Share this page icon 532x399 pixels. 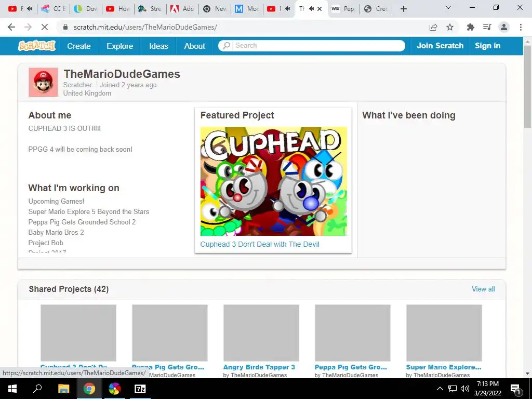pos(433,27)
